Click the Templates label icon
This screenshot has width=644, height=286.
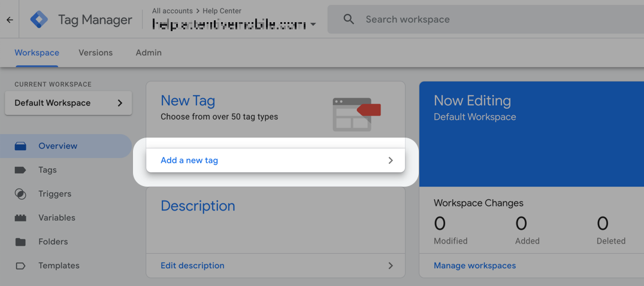pyautogui.click(x=20, y=266)
